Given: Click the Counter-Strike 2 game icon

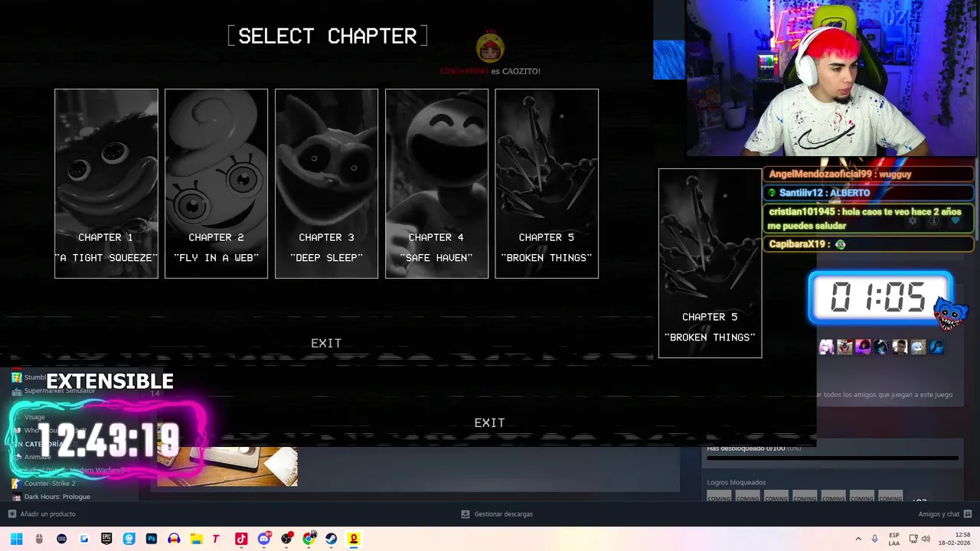Looking at the screenshot, I should 16,484.
